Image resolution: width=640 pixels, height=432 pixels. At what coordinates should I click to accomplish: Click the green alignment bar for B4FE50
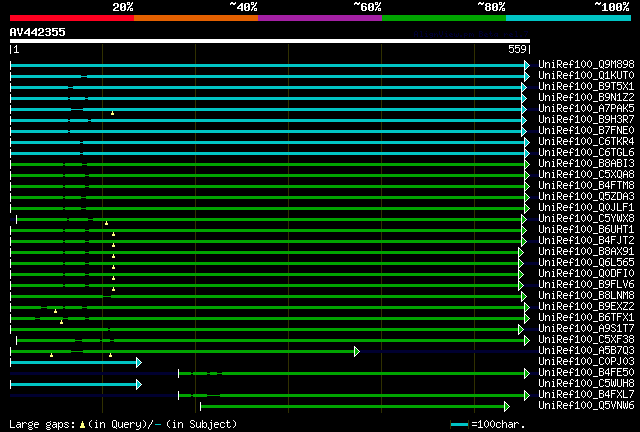352,373
